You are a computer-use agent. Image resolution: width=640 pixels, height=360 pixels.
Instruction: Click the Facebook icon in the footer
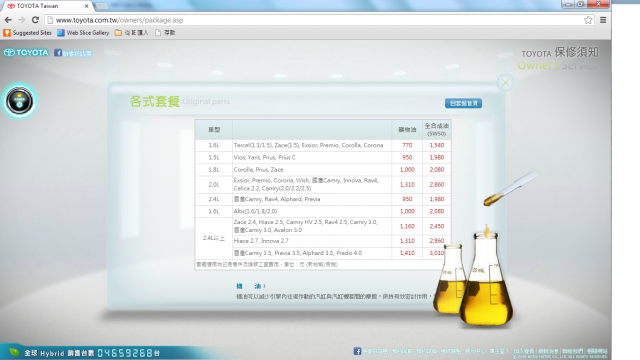click(x=357, y=351)
